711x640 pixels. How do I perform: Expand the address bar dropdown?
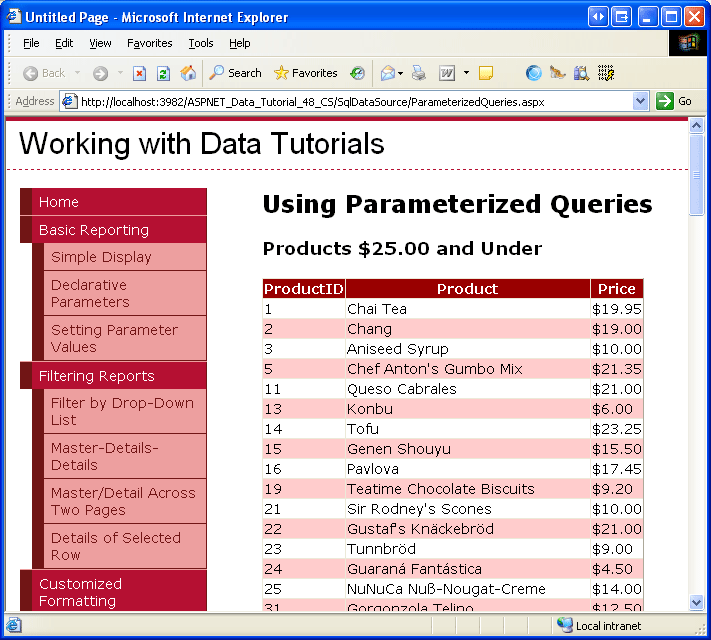click(x=641, y=101)
